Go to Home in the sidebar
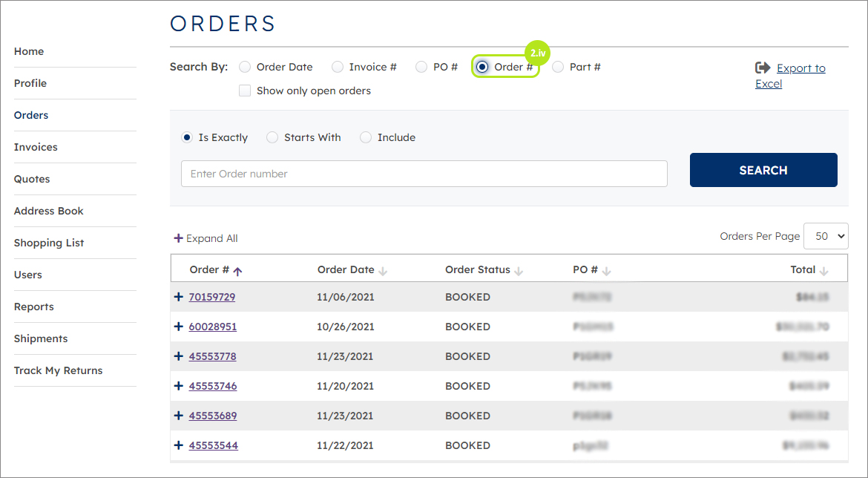 pyautogui.click(x=29, y=51)
